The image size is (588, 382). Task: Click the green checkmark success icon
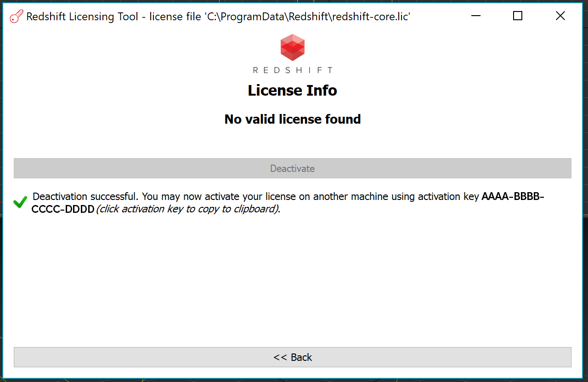(20, 202)
